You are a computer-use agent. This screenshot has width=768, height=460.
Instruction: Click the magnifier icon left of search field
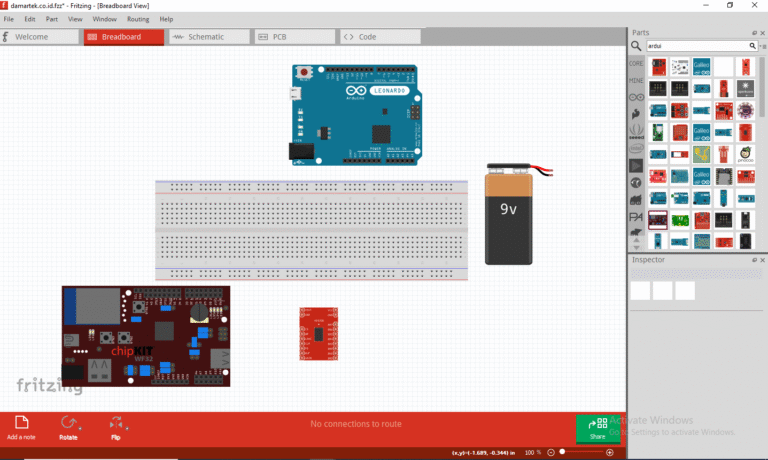coord(636,46)
